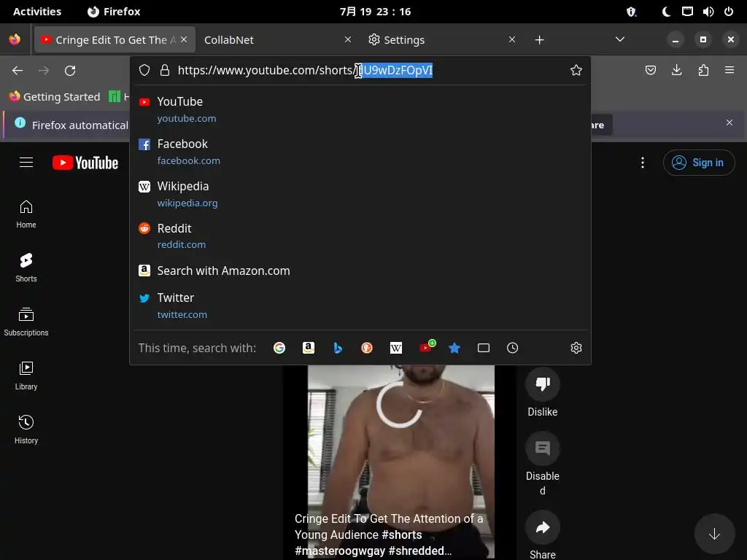The width and height of the screenshot is (747, 560).
Task: Search this time with Amazon icon
Action: pos(309,348)
